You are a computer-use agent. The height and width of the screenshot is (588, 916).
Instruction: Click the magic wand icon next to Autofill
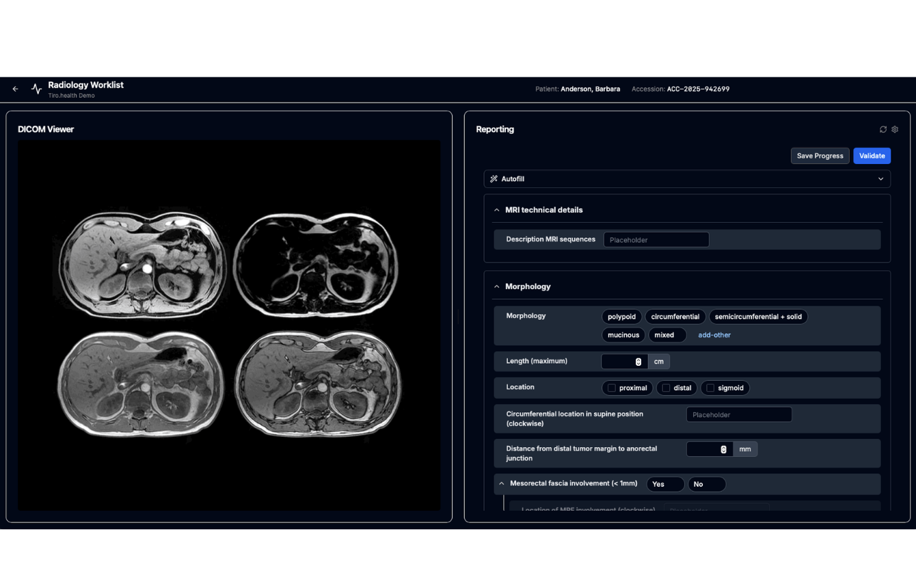pos(494,178)
